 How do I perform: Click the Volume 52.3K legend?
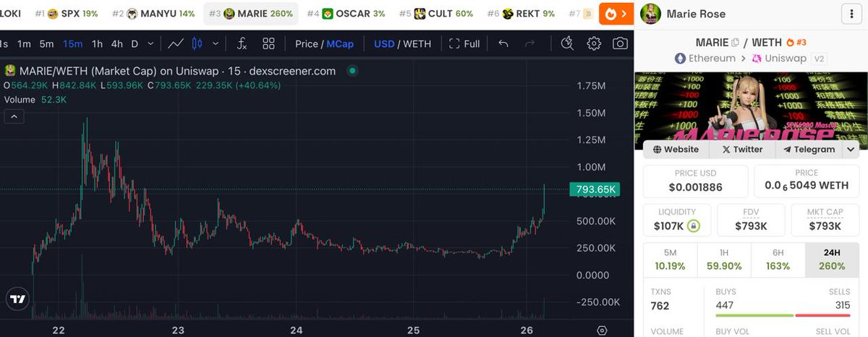point(35,99)
